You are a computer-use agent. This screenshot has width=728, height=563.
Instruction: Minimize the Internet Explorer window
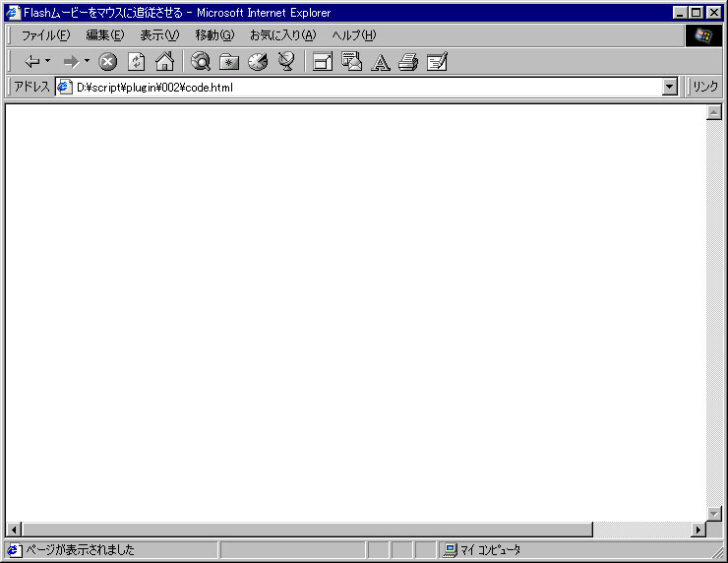click(x=680, y=13)
